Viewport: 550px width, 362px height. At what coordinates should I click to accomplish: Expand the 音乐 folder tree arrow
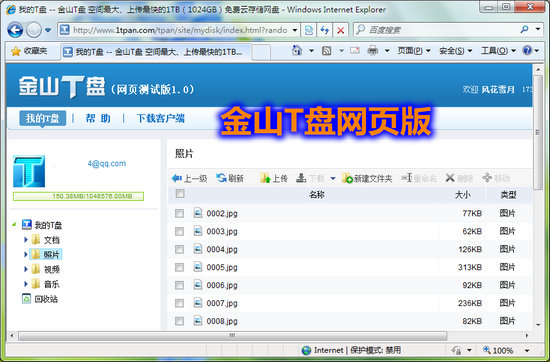pos(26,284)
